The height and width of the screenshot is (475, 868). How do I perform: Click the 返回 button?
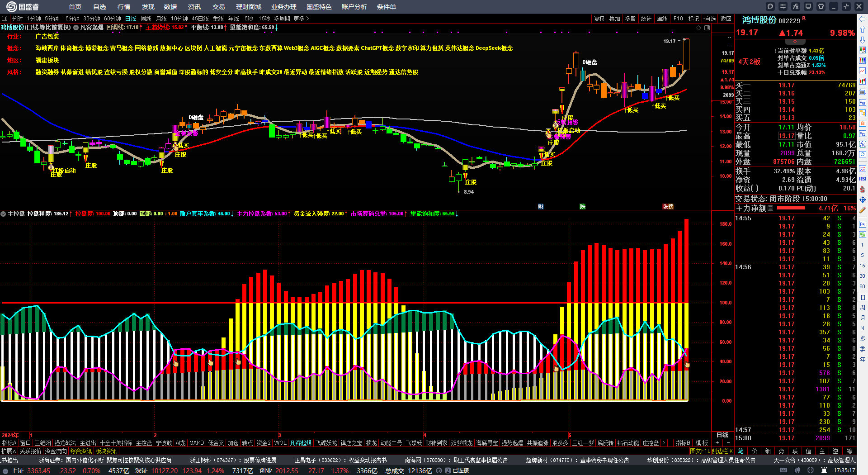(x=726, y=19)
